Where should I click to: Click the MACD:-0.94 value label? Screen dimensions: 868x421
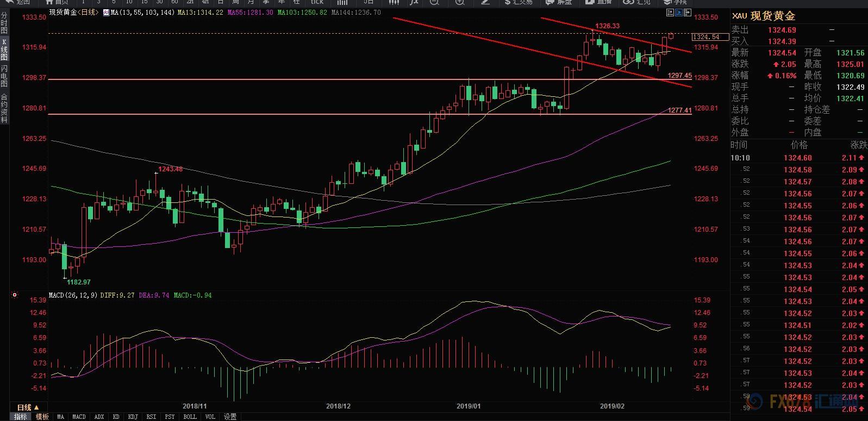tap(192, 295)
